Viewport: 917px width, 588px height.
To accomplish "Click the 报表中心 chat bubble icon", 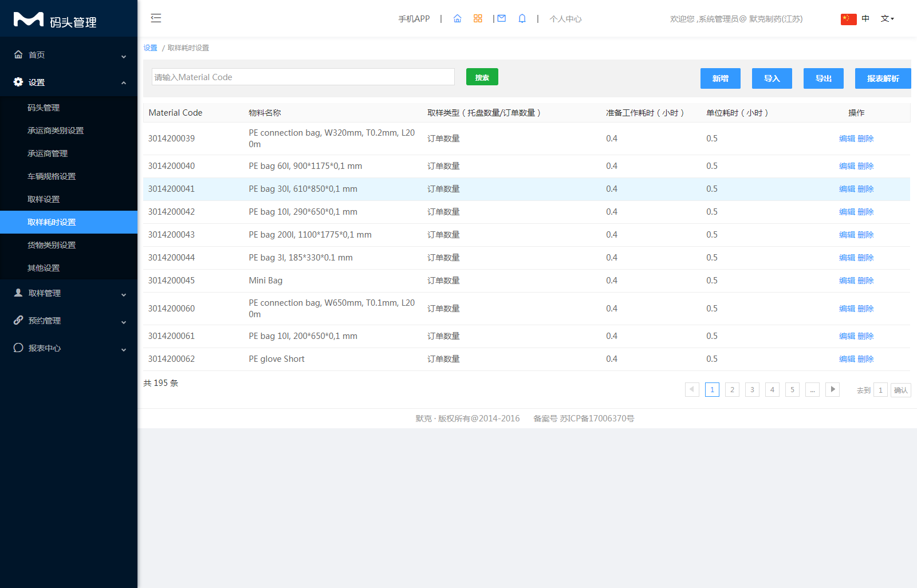I will pyautogui.click(x=18, y=348).
